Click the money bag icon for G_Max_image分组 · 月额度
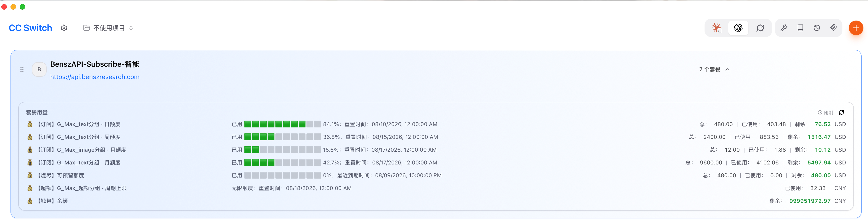868x222 pixels. 30,150
